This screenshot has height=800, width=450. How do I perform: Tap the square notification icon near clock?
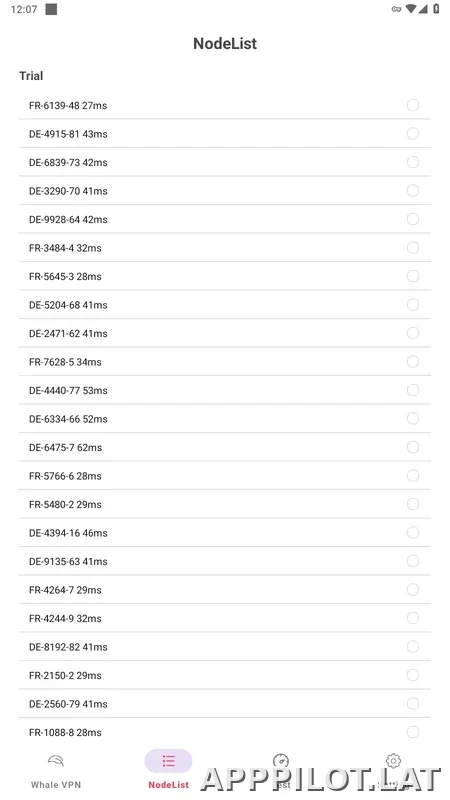(51, 9)
